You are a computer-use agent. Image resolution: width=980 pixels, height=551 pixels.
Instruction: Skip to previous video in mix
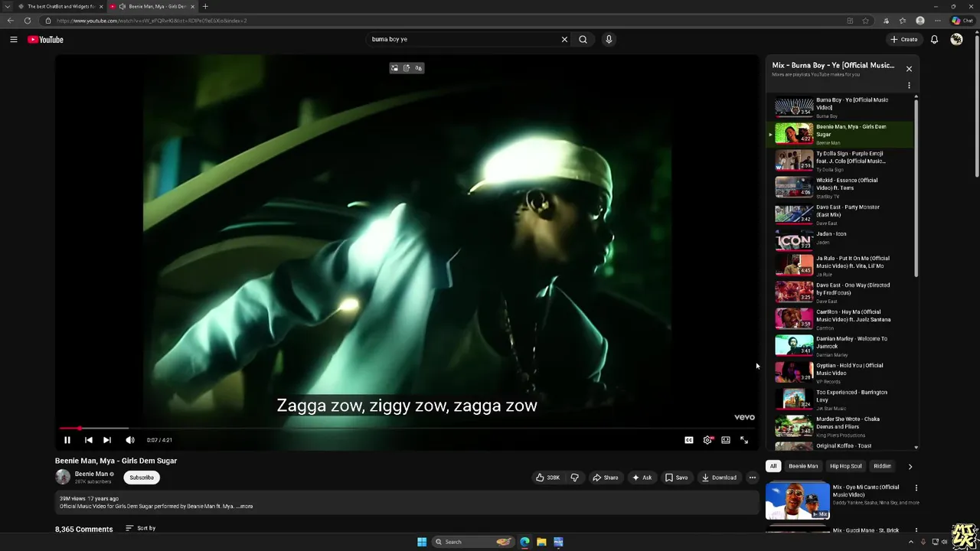(x=88, y=440)
